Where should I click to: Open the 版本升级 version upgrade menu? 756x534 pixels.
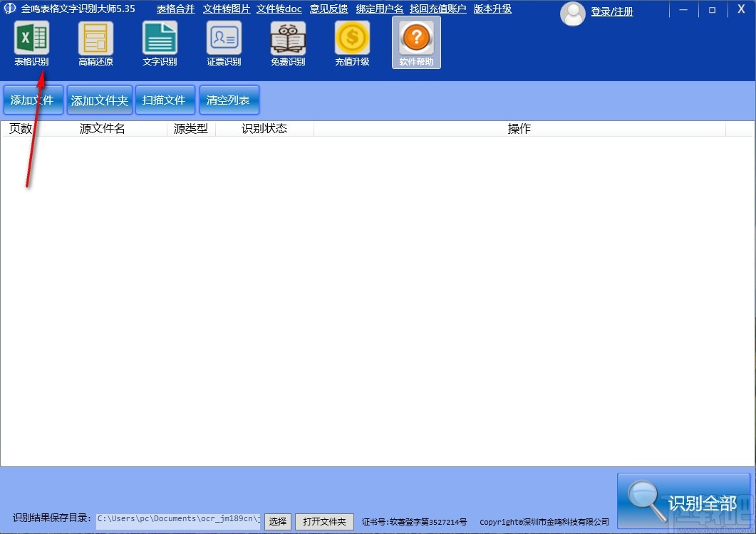492,9
